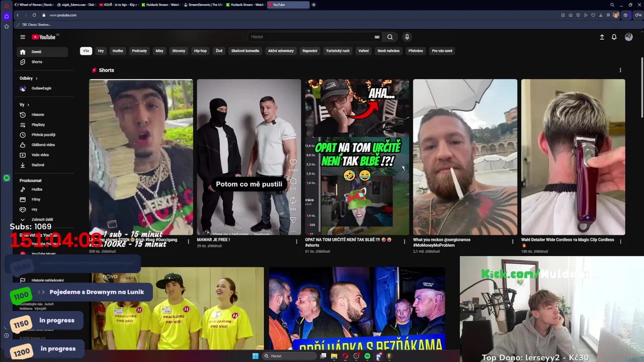The image size is (644, 362).
Task: Select the Vše filter chip
Action: tap(86, 51)
